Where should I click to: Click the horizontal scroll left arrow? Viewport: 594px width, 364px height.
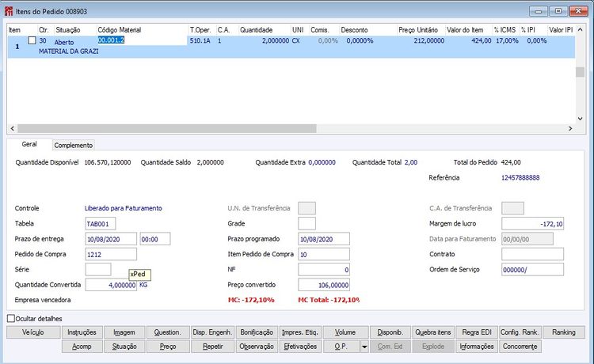(x=13, y=129)
